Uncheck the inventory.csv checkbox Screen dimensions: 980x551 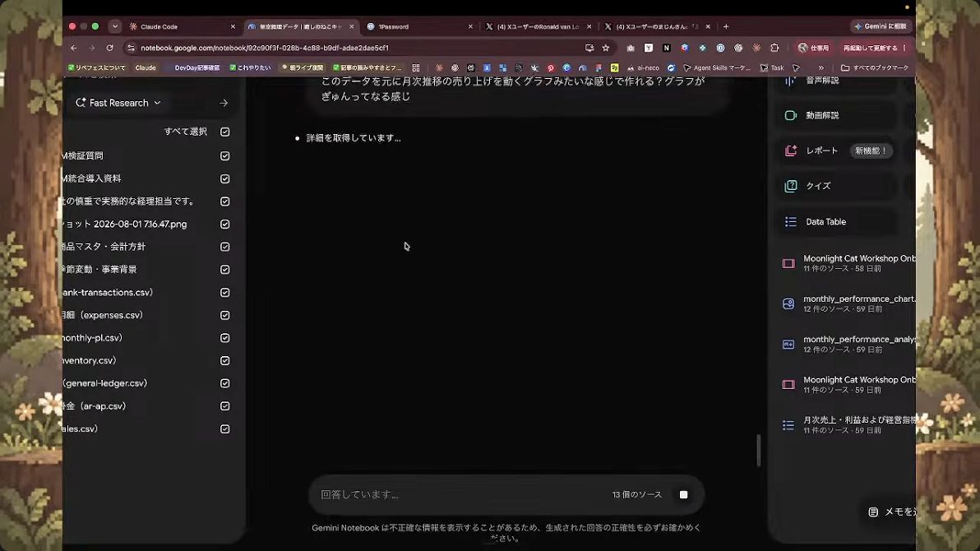pos(225,361)
